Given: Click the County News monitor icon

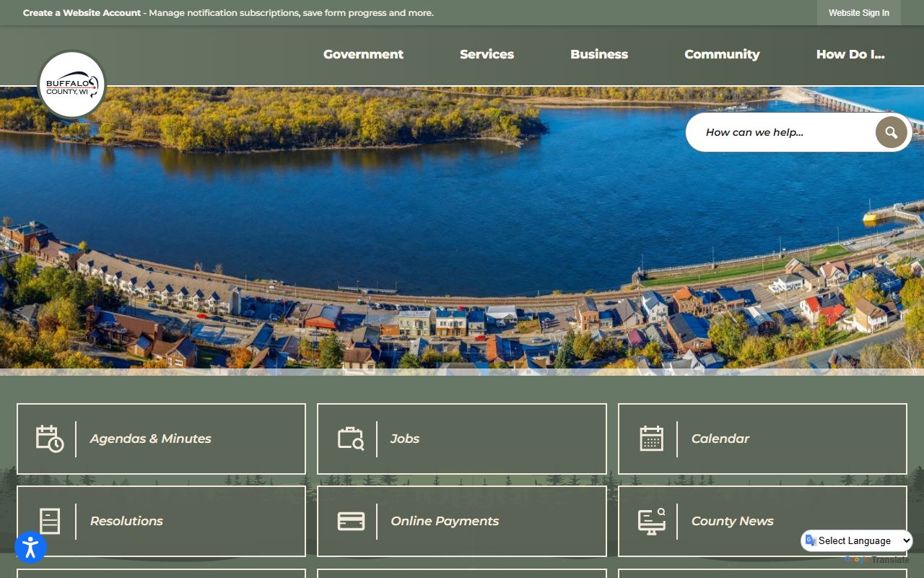Looking at the screenshot, I should pos(652,521).
